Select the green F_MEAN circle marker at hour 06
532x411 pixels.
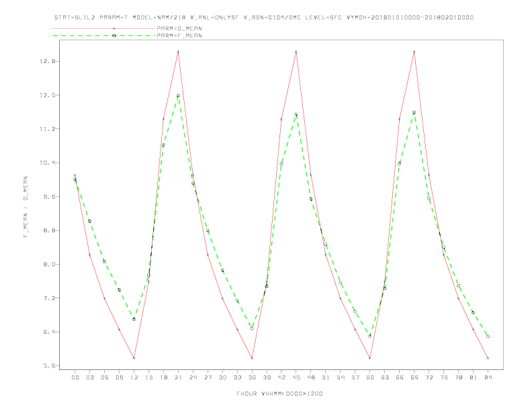105,261
